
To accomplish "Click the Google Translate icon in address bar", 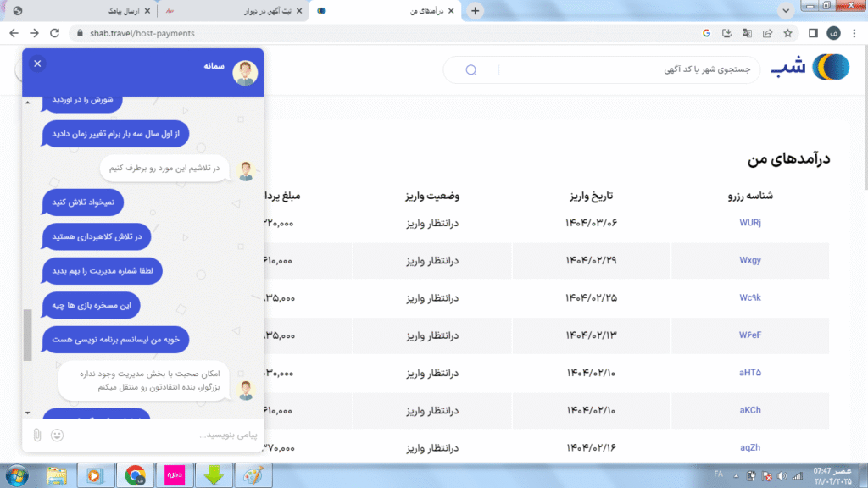I will [747, 33].
